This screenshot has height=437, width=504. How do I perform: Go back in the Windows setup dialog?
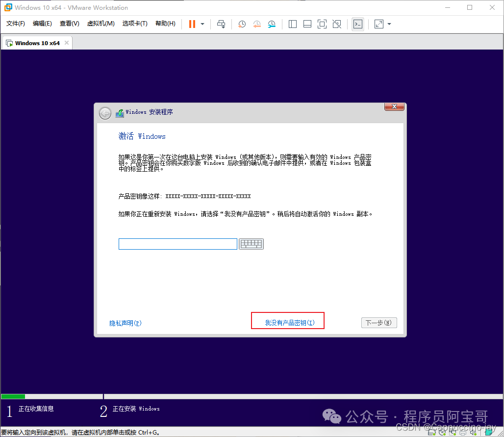tap(105, 113)
